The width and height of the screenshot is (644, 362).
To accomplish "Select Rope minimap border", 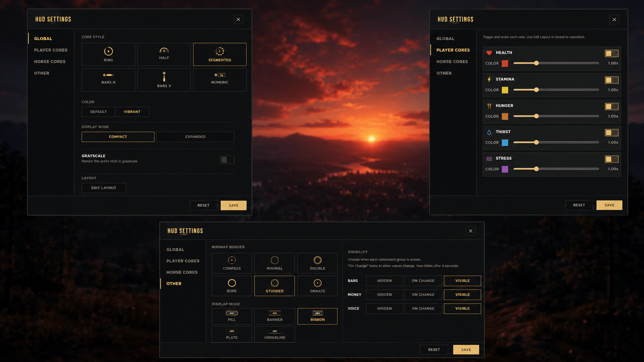I will (x=232, y=286).
